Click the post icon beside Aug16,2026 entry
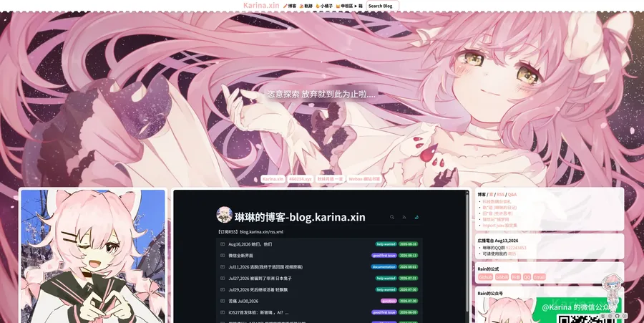This screenshot has height=323, width=644. coord(223,244)
